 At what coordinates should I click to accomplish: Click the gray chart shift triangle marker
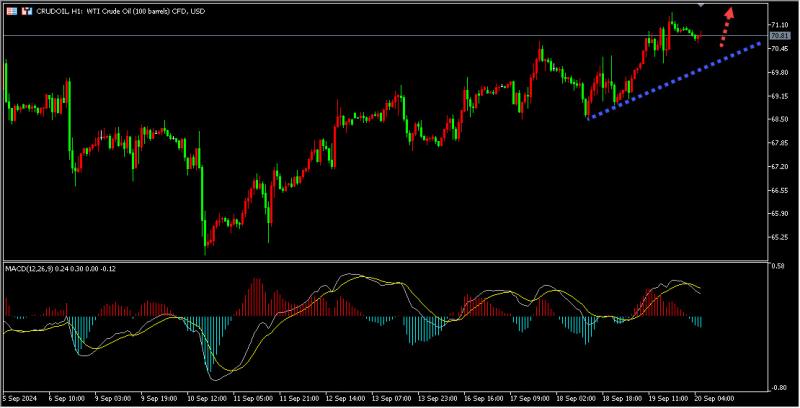click(x=700, y=5)
